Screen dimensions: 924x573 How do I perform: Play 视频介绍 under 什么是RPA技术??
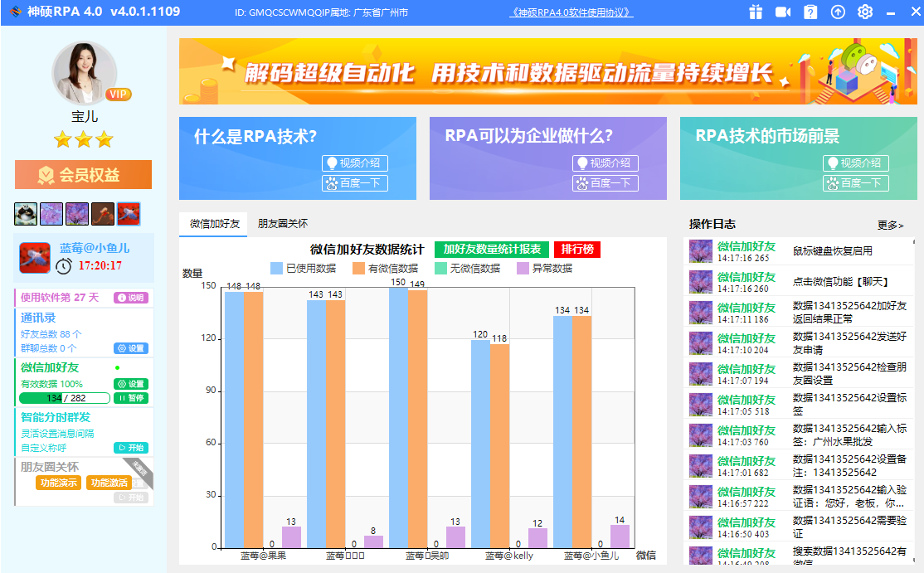click(355, 163)
